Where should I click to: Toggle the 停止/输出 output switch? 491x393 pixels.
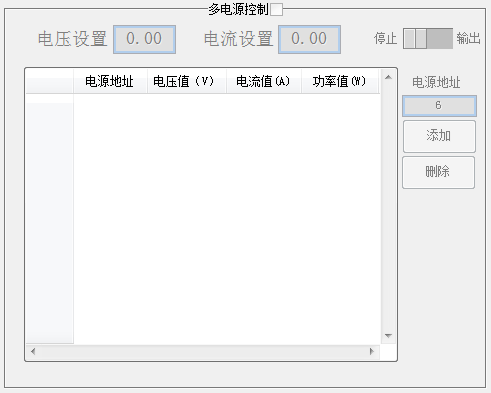point(428,39)
